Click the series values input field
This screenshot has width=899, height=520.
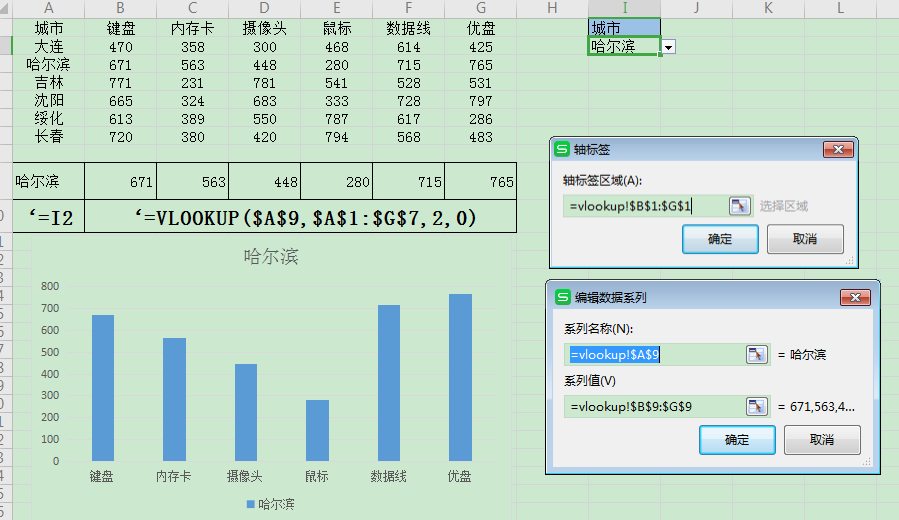pos(654,406)
